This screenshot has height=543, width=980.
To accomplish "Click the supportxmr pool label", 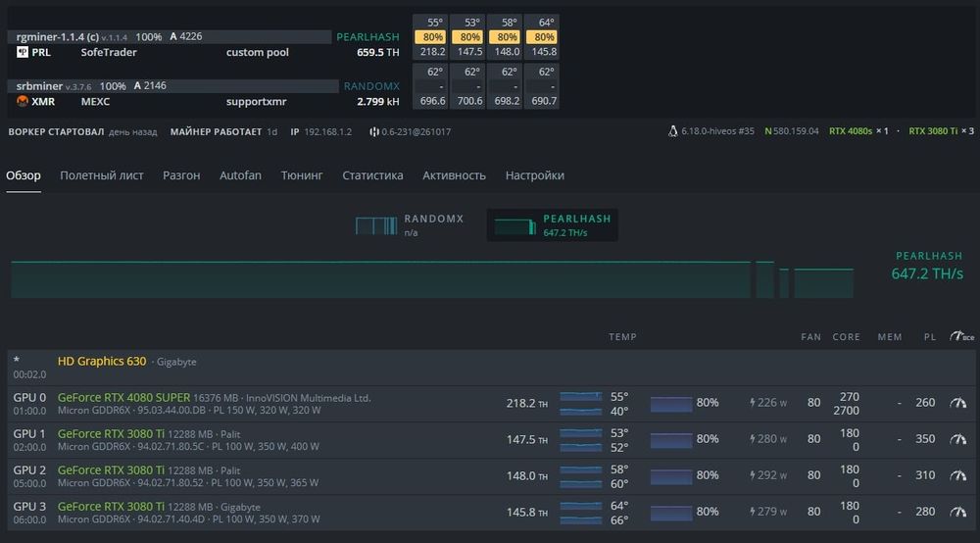I will pyautogui.click(x=256, y=101).
